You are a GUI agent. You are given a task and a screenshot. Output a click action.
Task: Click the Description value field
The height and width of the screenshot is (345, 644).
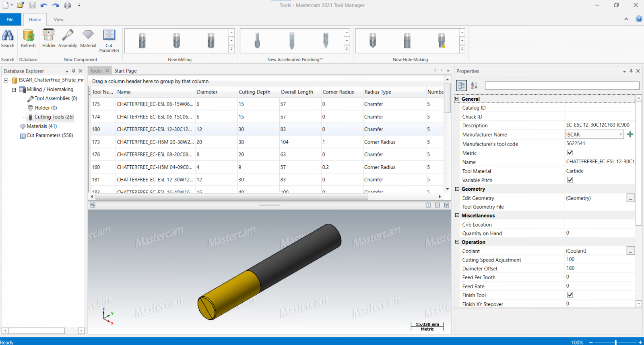click(600, 125)
